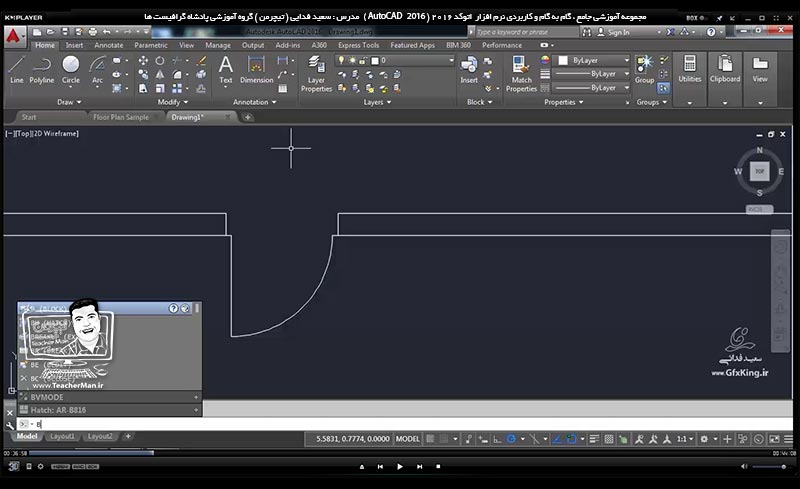This screenshot has width=800, height=489.
Task: Click the keyword search box
Action: pos(527,32)
